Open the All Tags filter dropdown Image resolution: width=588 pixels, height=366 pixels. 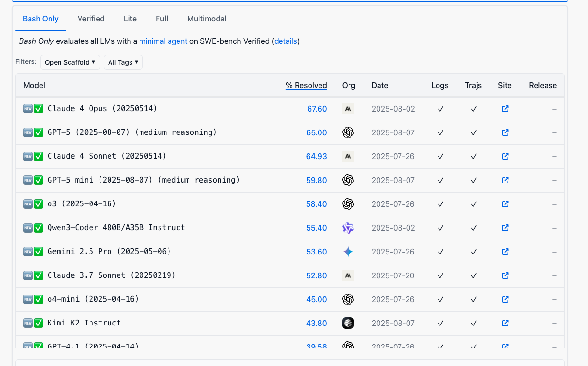(123, 62)
